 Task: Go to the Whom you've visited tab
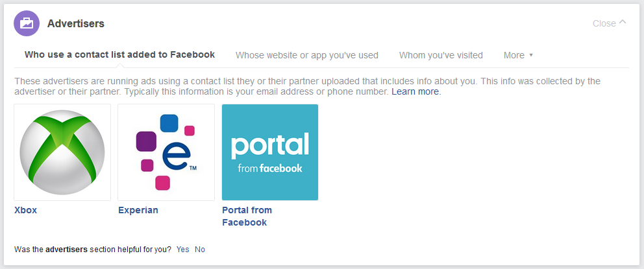(441, 55)
